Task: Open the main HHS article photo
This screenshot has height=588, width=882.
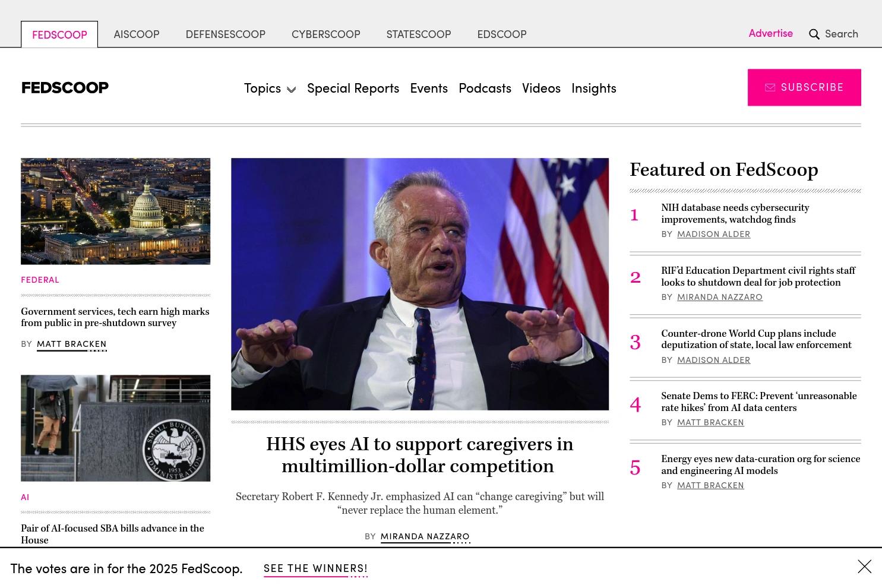Action: tap(420, 284)
